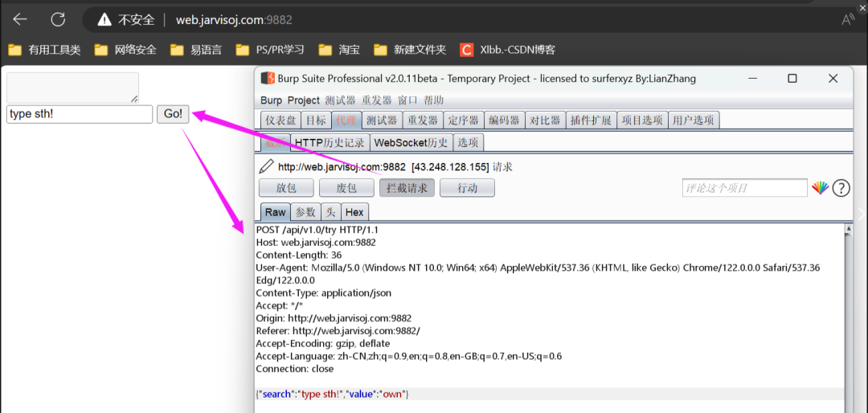Image resolution: width=868 pixels, height=413 pixels.
Task: Open the Xlbb.-CSDN博客 bookmark
Action: click(x=507, y=51)
